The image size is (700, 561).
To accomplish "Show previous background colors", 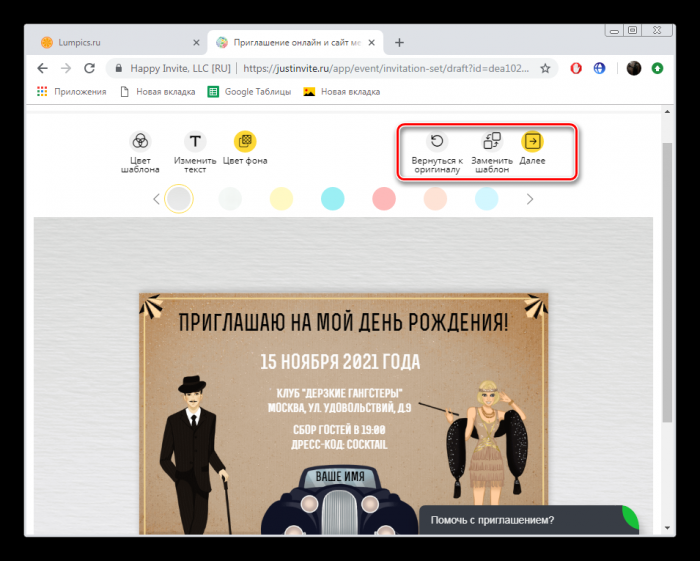I will pos(156,199).
